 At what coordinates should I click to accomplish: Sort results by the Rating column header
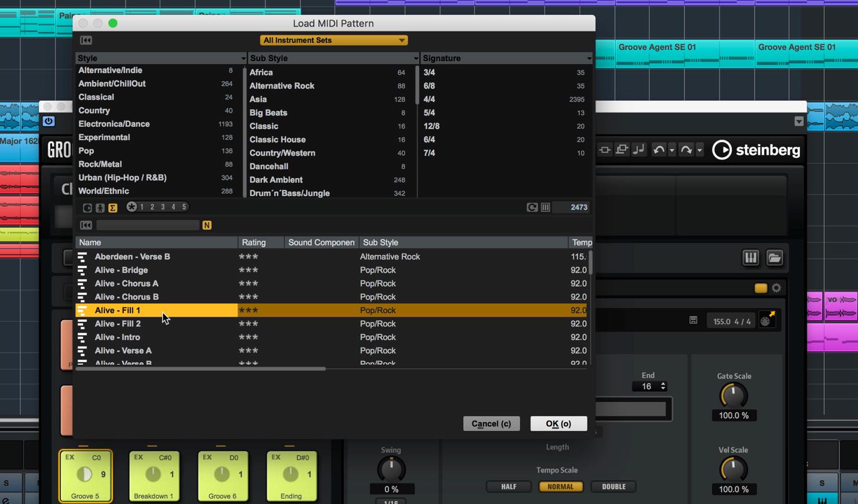261,242
